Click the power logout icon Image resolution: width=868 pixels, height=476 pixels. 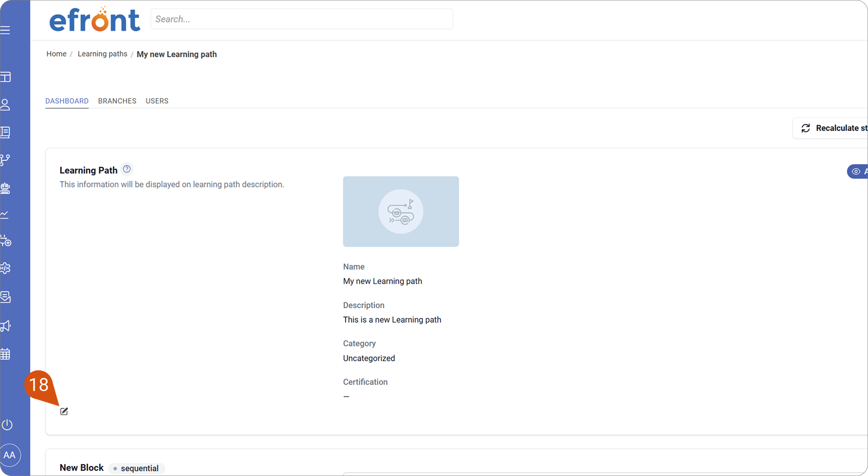point(7,425)
